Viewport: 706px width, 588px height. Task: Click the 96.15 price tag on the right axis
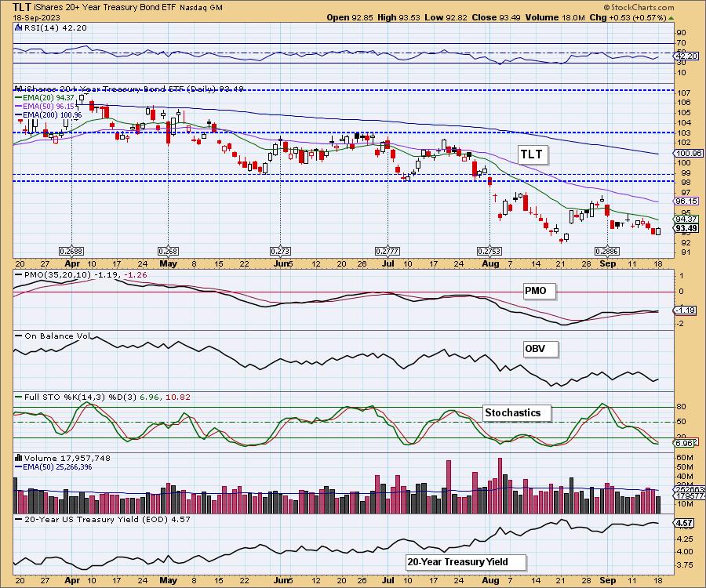pos(687,201)
